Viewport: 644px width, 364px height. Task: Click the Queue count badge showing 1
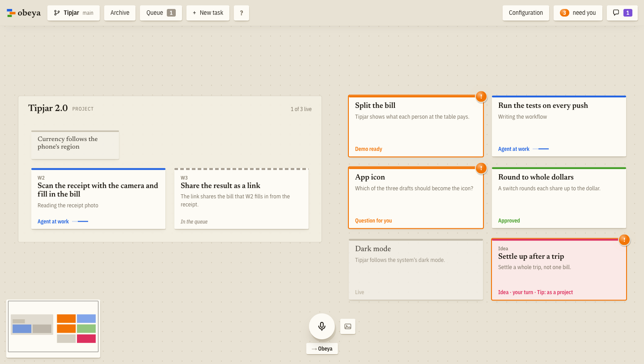click(171, 13)
